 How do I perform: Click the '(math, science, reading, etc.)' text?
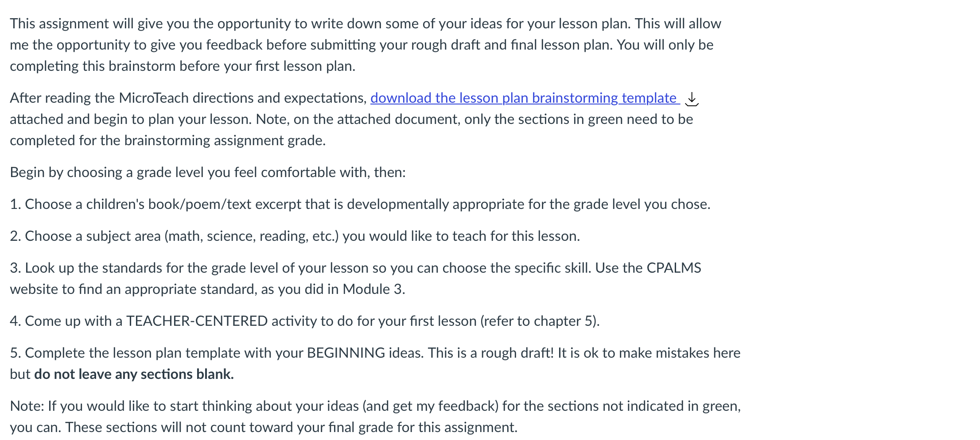coord(252,236)
